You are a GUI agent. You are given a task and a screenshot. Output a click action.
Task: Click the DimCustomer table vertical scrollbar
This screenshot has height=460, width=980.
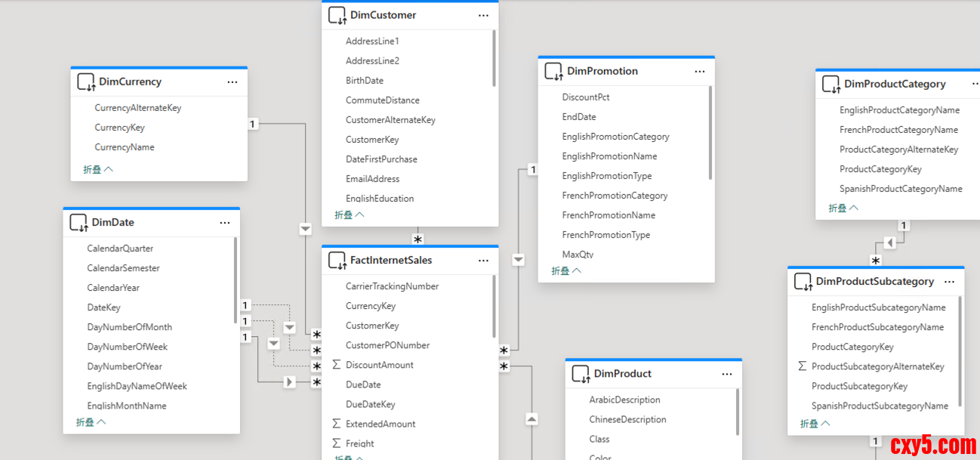coord(495,59)
